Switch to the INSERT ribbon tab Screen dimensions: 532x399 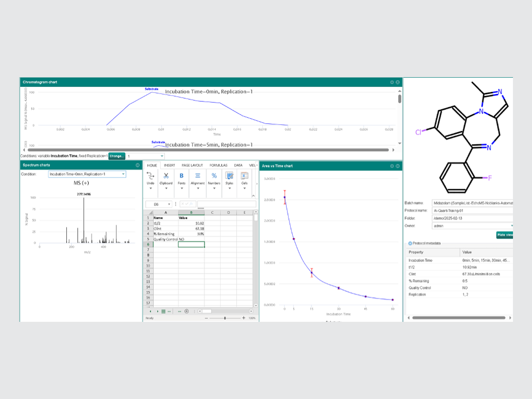coord(169,165)
